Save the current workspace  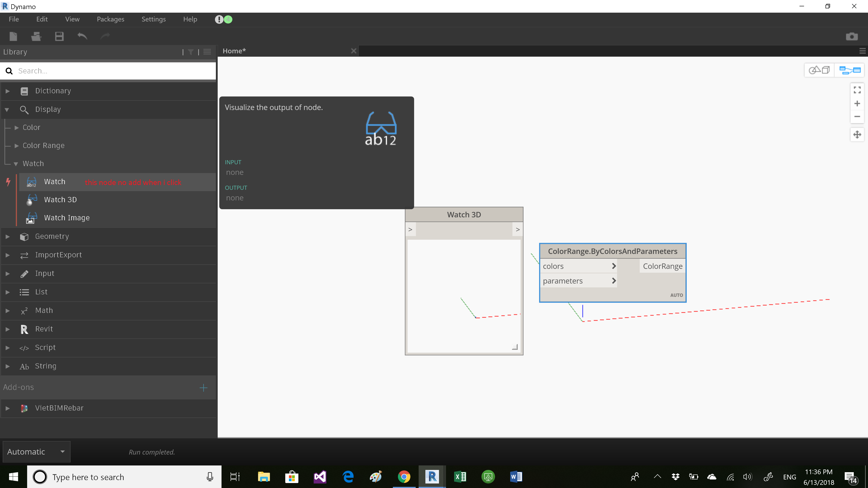pyautogui.click(x=59, y=36)
